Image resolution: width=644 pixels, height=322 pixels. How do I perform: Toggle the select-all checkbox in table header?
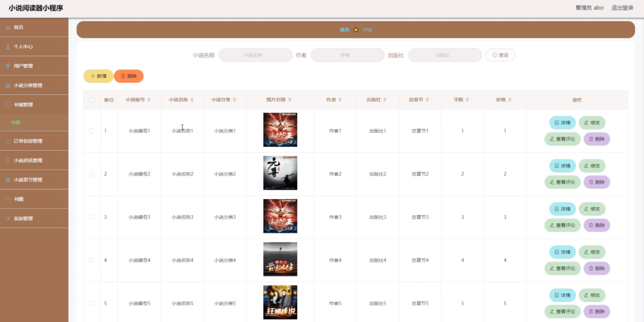[x=92, y=100]
